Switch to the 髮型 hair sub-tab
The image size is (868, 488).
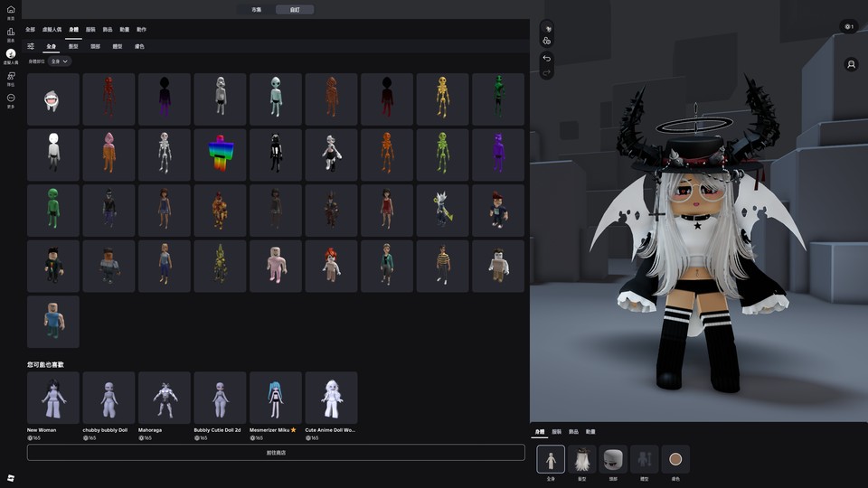click(73, 46)
